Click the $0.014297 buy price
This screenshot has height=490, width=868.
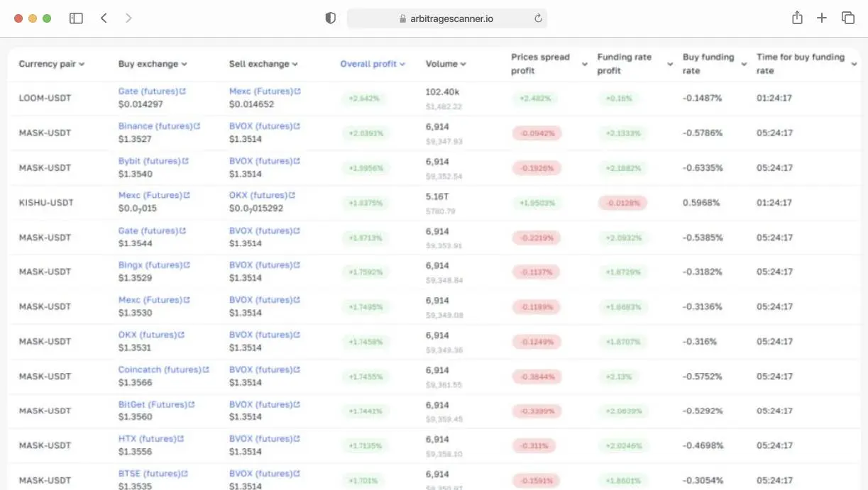(x=141, y=104)
